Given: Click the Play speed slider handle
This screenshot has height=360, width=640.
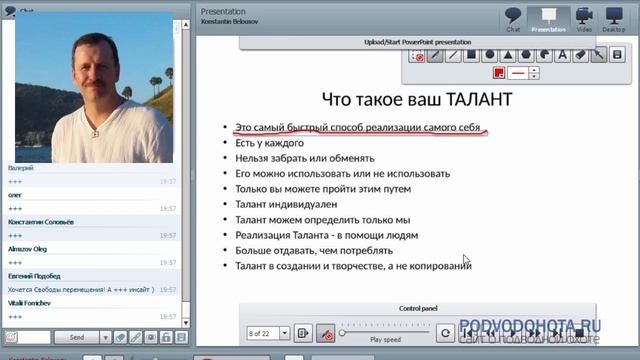Looking at the screenshot, I should point(342,333).
